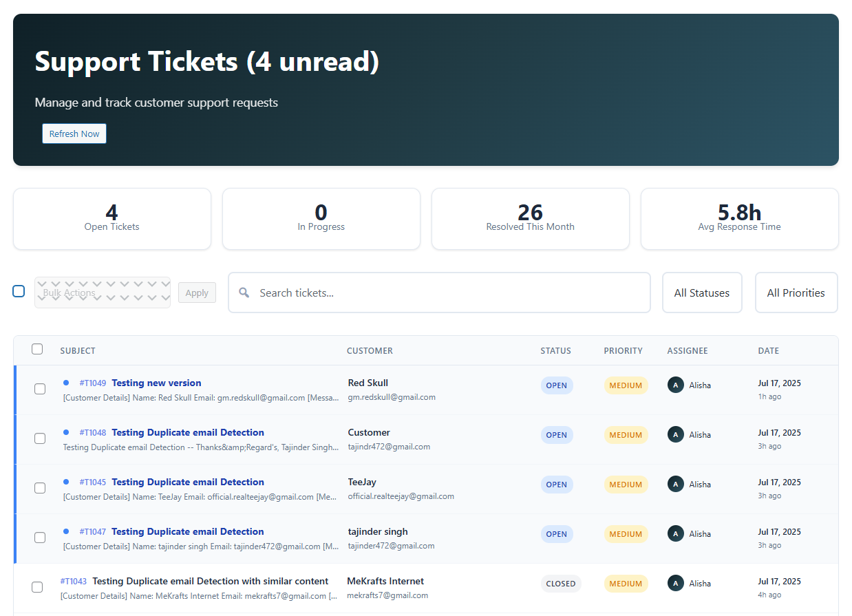
Task: Click the "1h ago" timestamp
Action: coord(770,397)
